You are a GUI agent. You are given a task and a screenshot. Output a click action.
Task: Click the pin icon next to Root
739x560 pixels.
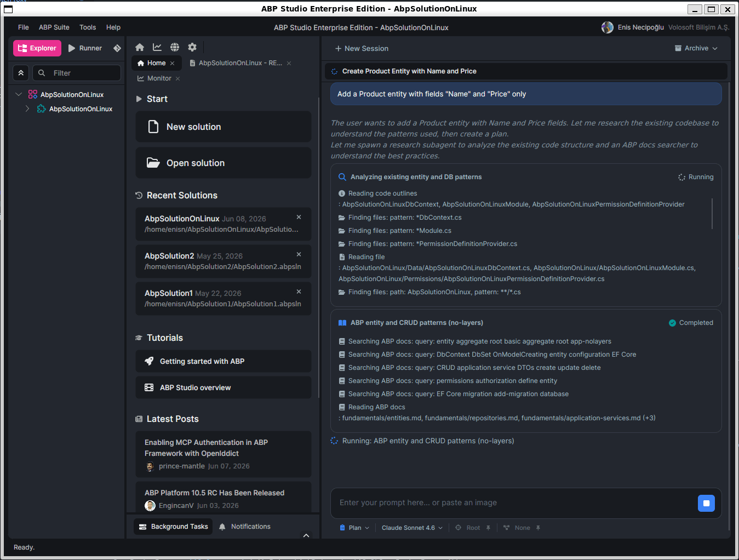click(x=488, y=528)
